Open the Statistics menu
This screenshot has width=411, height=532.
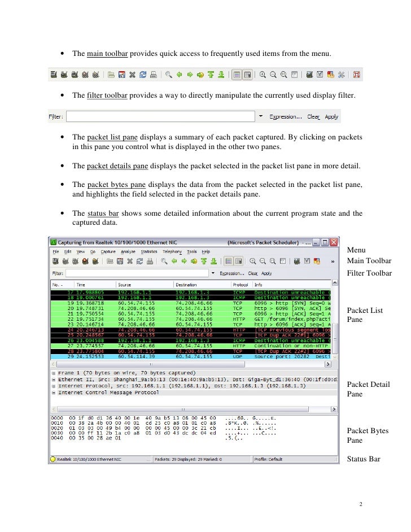coord(149,252)
